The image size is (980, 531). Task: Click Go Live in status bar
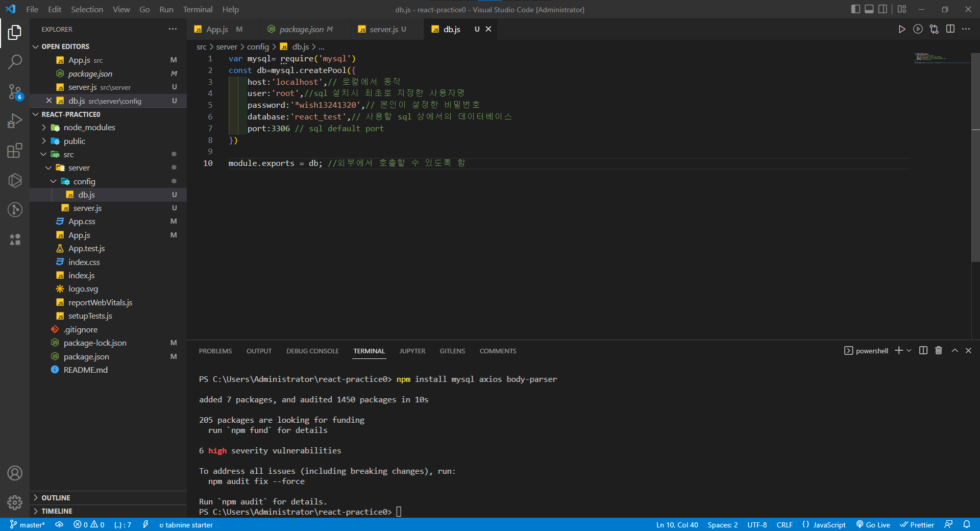pos(873,524)
